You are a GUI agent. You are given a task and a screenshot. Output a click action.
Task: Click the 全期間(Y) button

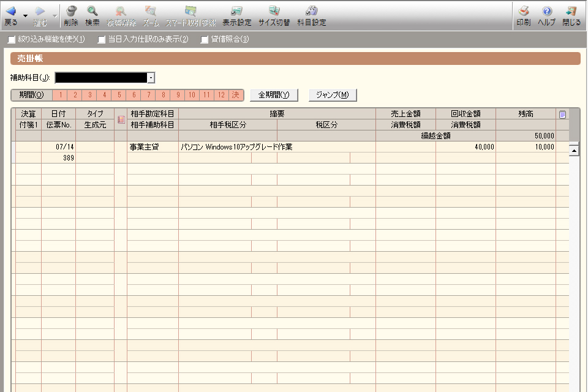(x=274, y=95)
